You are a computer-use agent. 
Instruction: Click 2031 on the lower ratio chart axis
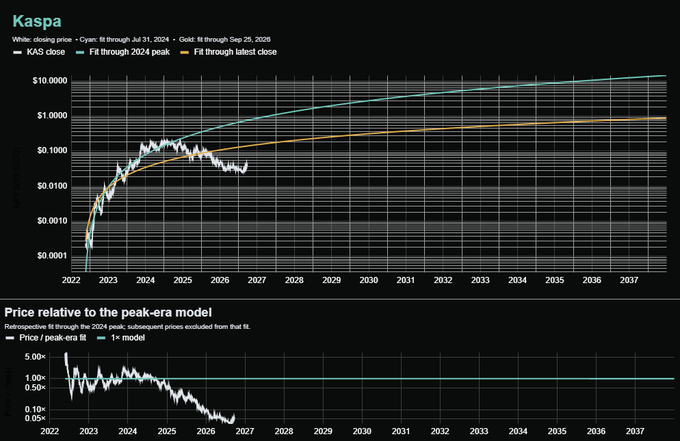(401, 431)
